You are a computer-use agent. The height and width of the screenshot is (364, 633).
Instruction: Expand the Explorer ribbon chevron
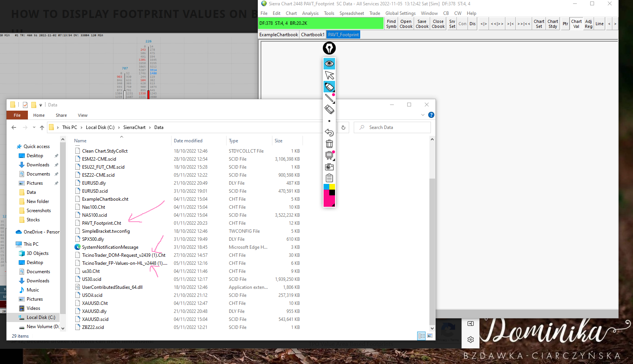pos(423,115)
